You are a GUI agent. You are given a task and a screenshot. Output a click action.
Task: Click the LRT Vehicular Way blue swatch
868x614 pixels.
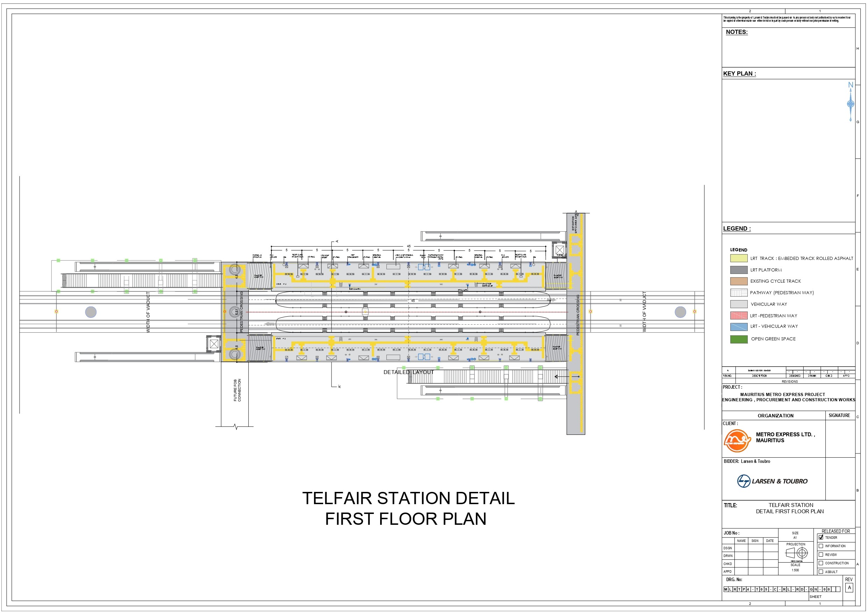(x=739, y=326)
